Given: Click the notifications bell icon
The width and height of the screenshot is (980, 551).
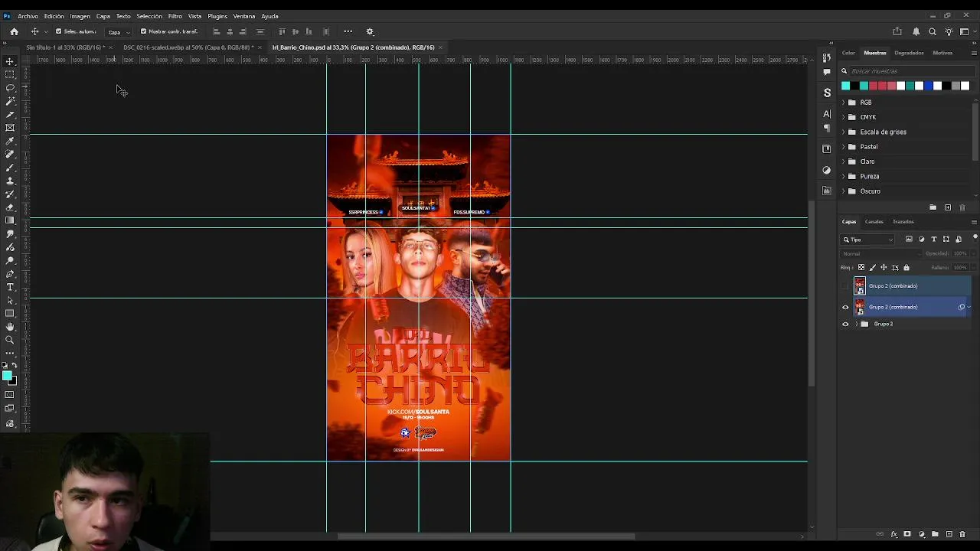Looking at the screenshot, I should [916, 31].
